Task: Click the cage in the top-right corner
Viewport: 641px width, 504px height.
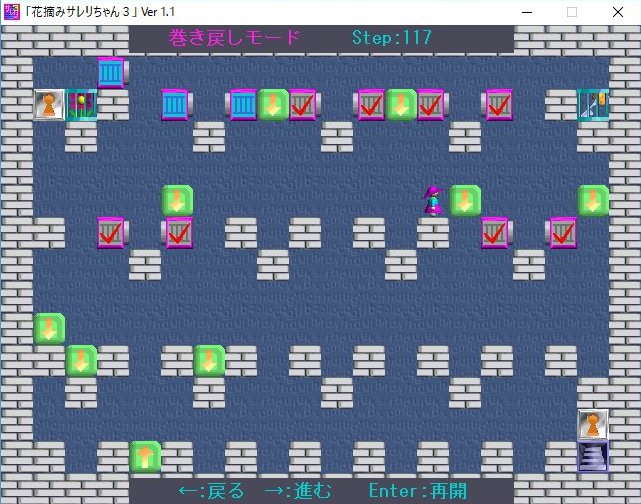Action: (593, 104)
